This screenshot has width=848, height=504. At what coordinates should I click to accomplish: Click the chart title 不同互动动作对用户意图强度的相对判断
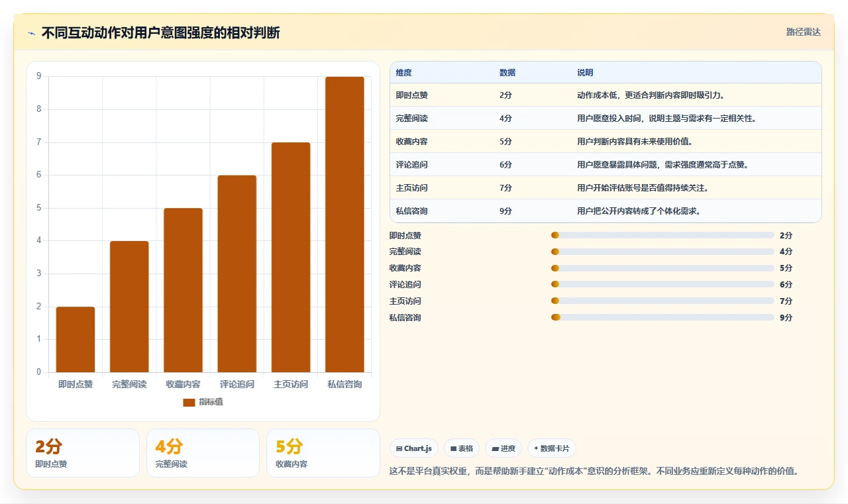pos(160,32)
